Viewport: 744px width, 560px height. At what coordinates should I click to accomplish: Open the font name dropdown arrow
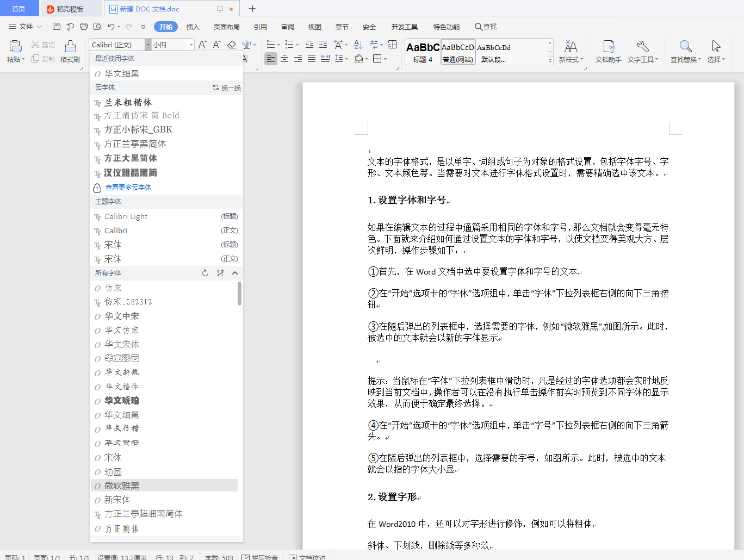pos(148,45)
